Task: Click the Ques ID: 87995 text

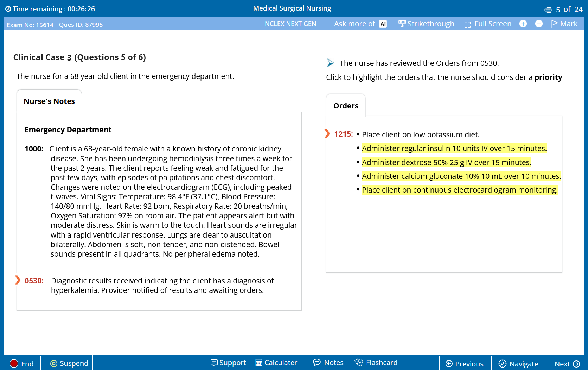Action: [x=81, y=25]
